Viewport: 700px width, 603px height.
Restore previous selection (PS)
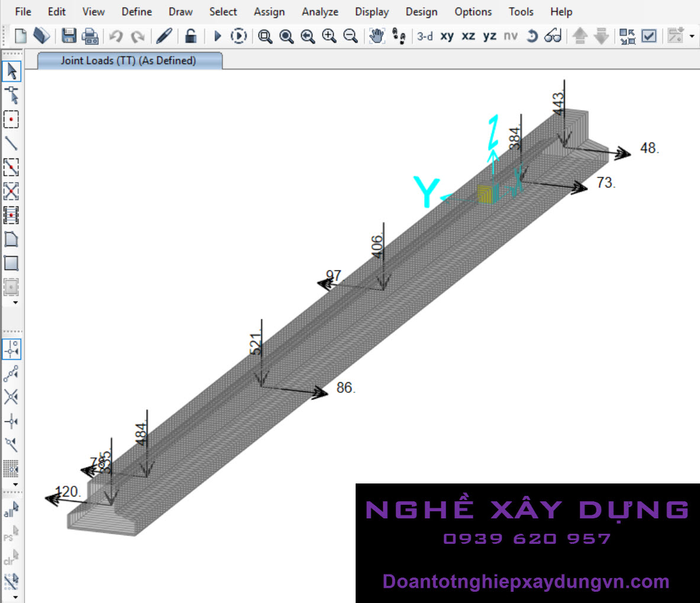click(11, 533)
